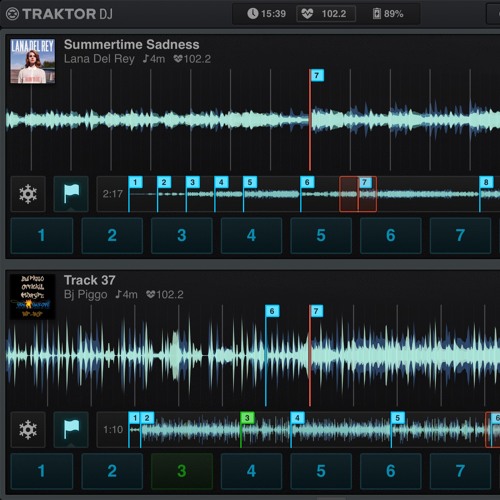Toggle cue flag mode on Summertime Sadness deck

pyautogui.click(x=71, y=194)
